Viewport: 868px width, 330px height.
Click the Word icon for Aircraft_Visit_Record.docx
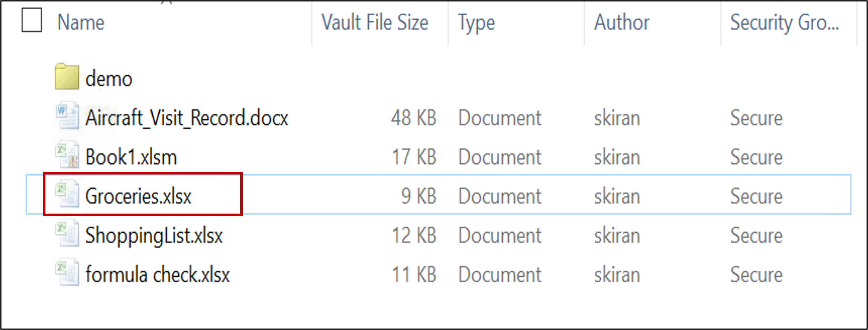67,116
